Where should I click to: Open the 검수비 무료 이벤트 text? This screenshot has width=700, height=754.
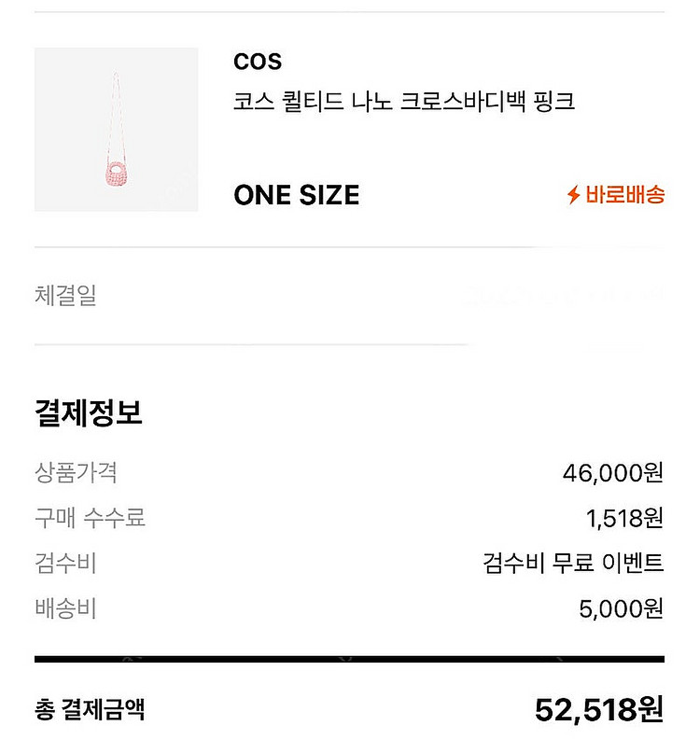[x=573, y=564]
